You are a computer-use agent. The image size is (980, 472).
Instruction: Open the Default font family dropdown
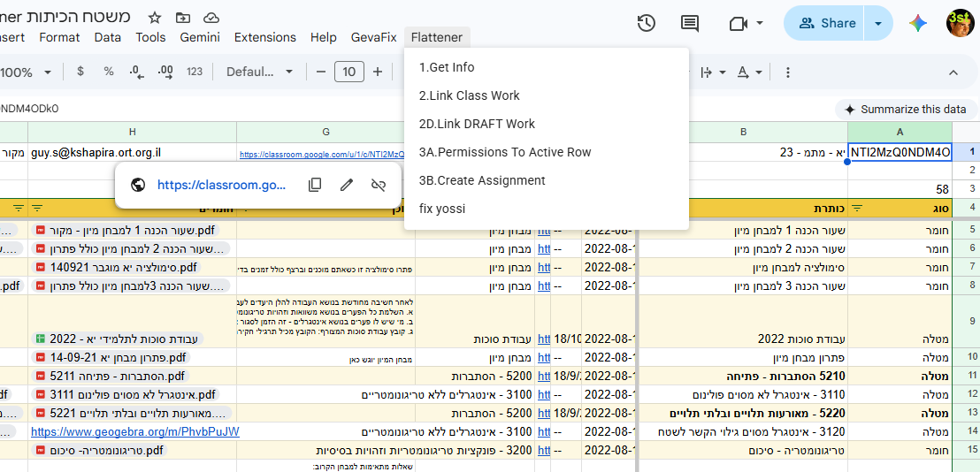259,72
